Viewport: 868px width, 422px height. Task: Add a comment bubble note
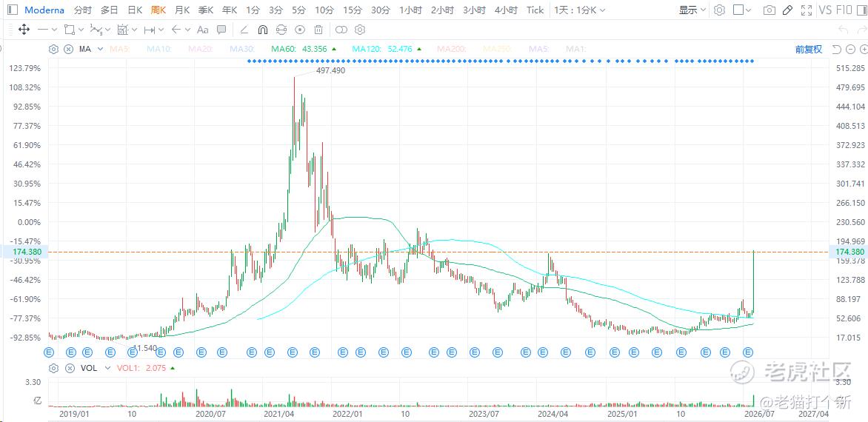pyautogui.click(x=221, y=30)
